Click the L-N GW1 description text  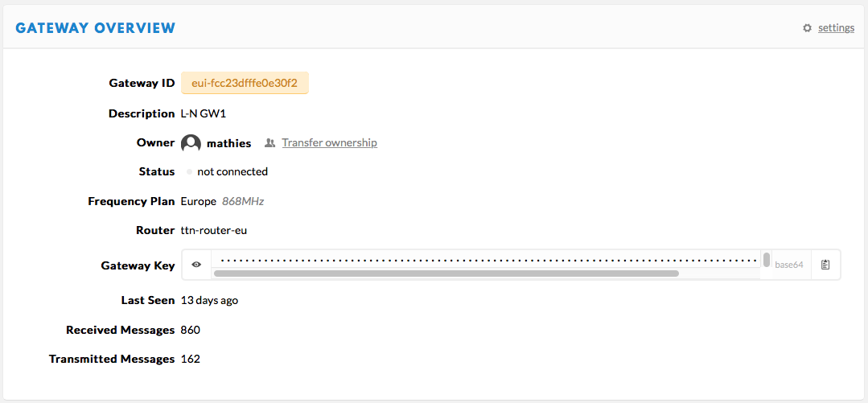click(204, 113)
